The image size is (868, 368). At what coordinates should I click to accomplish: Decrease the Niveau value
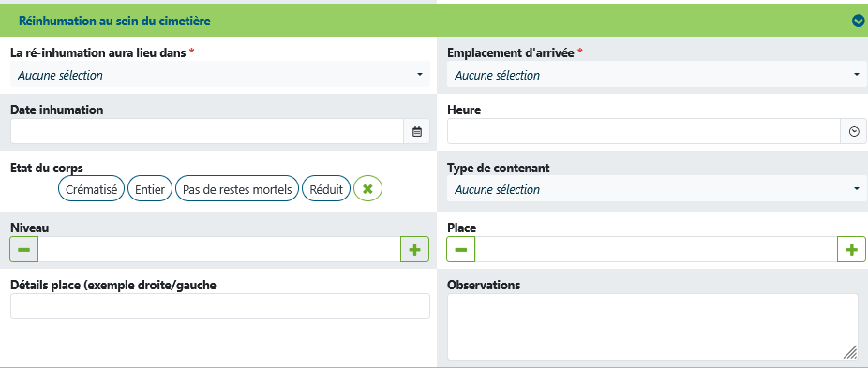[x=23, y=250]
